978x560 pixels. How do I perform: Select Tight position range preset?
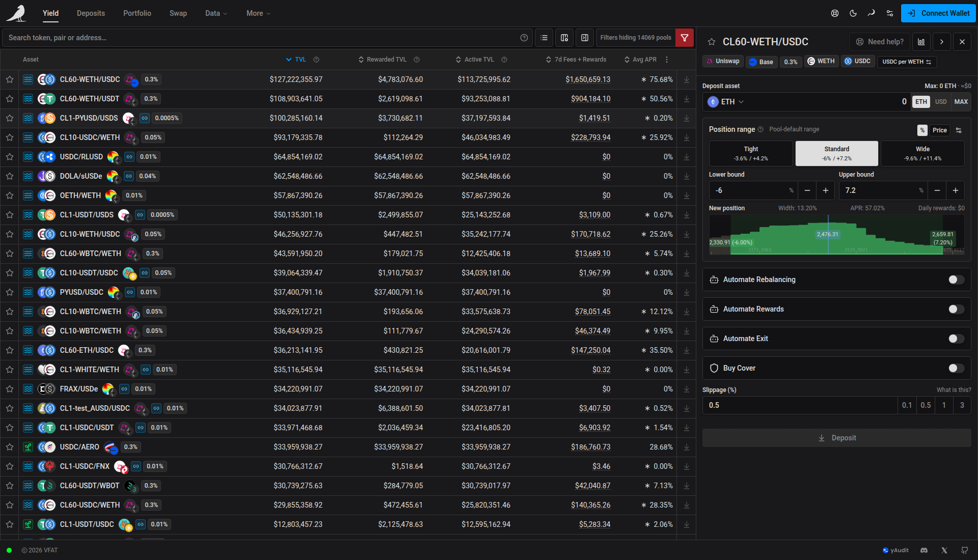751,153
